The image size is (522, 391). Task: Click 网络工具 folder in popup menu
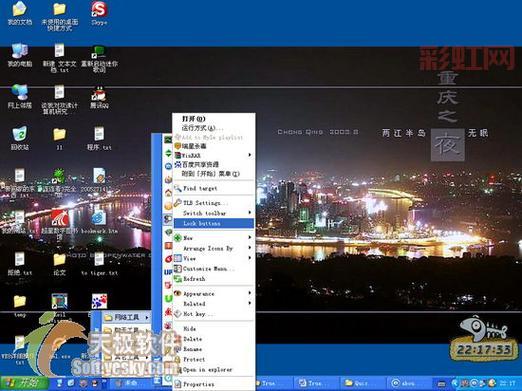click(126, 317)
